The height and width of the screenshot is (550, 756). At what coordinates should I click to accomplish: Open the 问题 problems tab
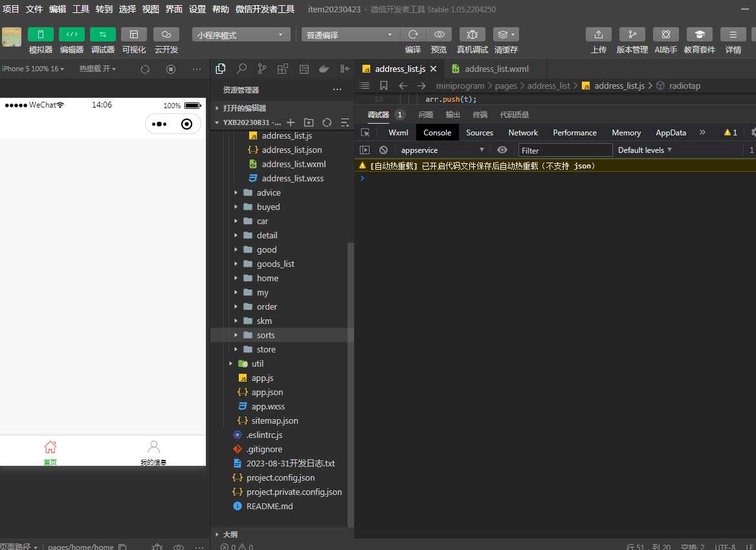(425, 115)
